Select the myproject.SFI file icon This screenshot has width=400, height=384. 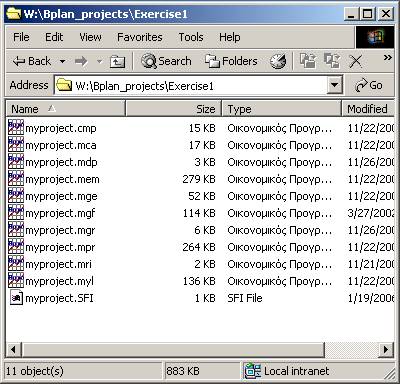pyautogui.click(x=16, y=298)
